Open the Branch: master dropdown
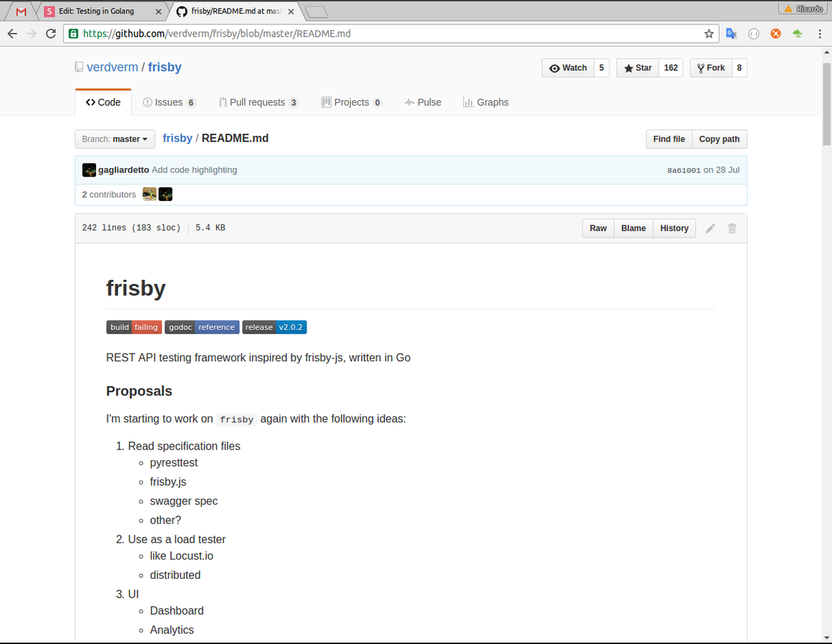This screenshot has height=644, width=832. tap(115, 139)
